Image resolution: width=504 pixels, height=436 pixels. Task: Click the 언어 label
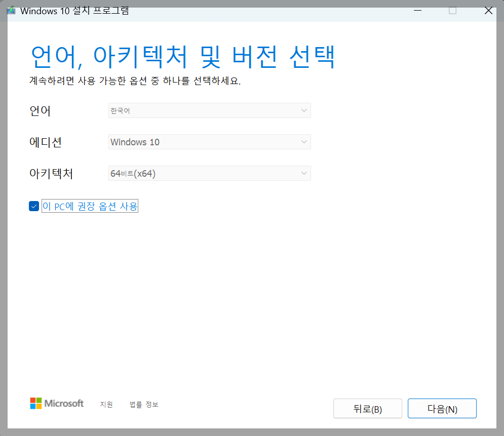click(x=40, y=110)
